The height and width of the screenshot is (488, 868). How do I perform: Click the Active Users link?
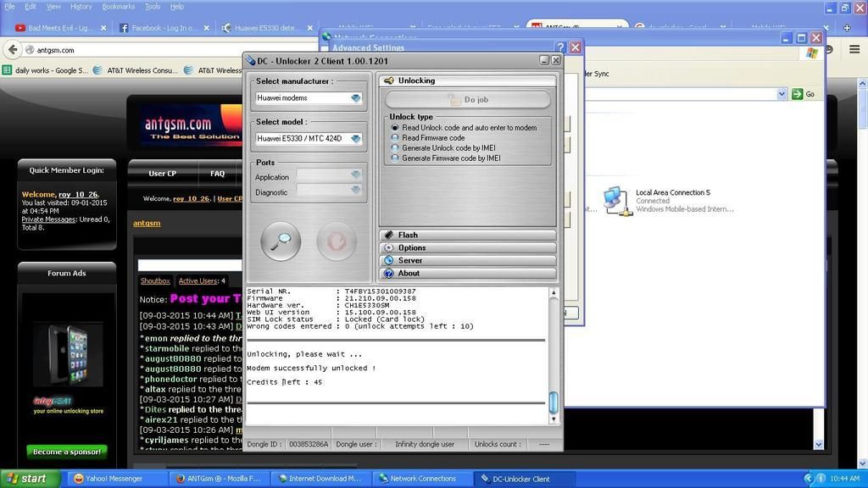pyautogui.click(x=198, y=280)
